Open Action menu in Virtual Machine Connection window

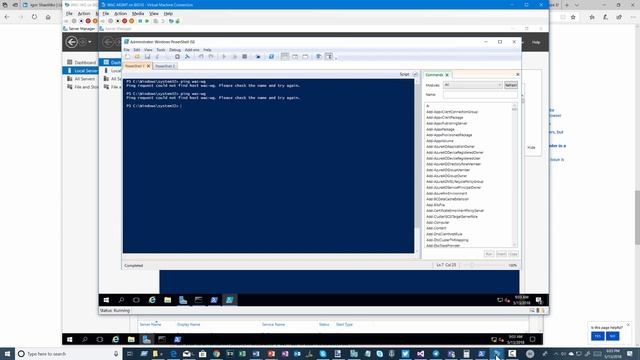click(x=120, y=13)
